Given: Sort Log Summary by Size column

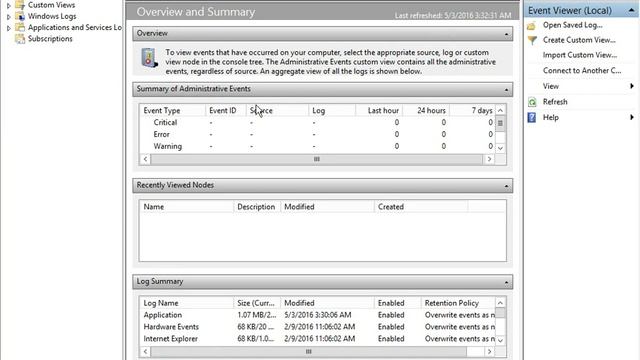Looking at the screenshot, I should [x=257, y=303].
